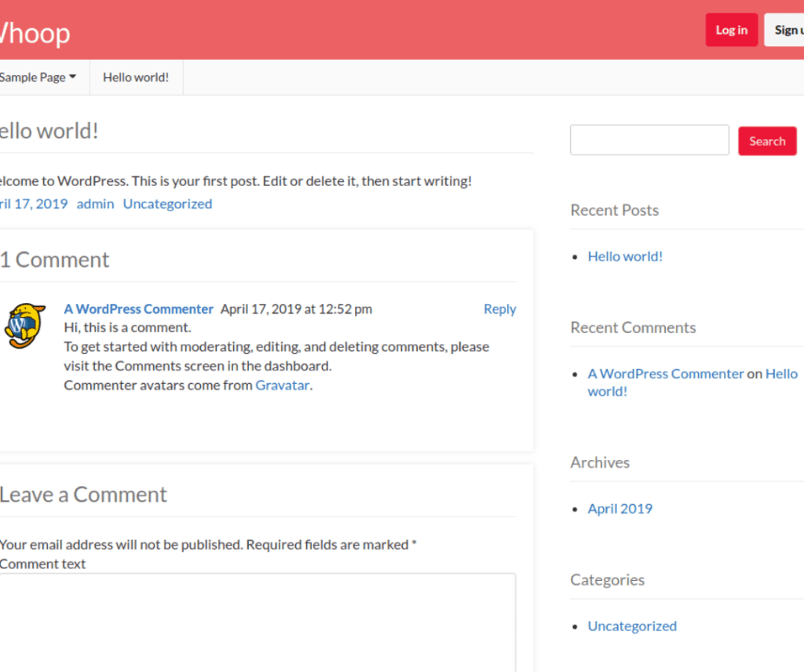Screen dimensions: 804x672
Task: Open A WordPress Commenter in Recent Comments
Action: coord(666,374)
